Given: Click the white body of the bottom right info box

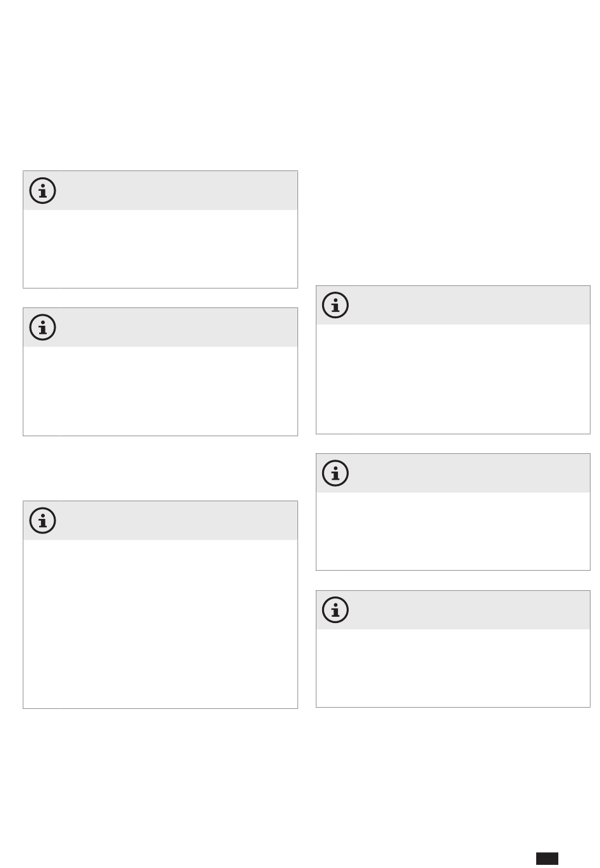Looking at the screenshot, I should pos(453,668).
